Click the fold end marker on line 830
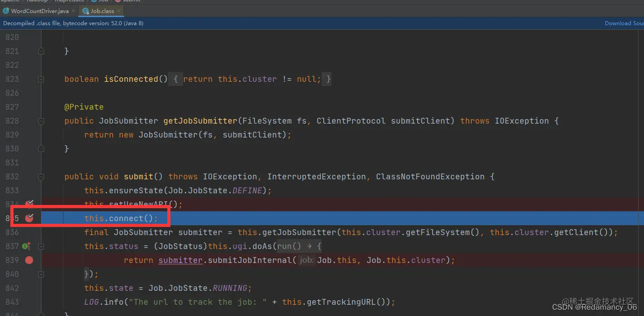The height and width of the screenshot is (316, 644). pos(41,149)
